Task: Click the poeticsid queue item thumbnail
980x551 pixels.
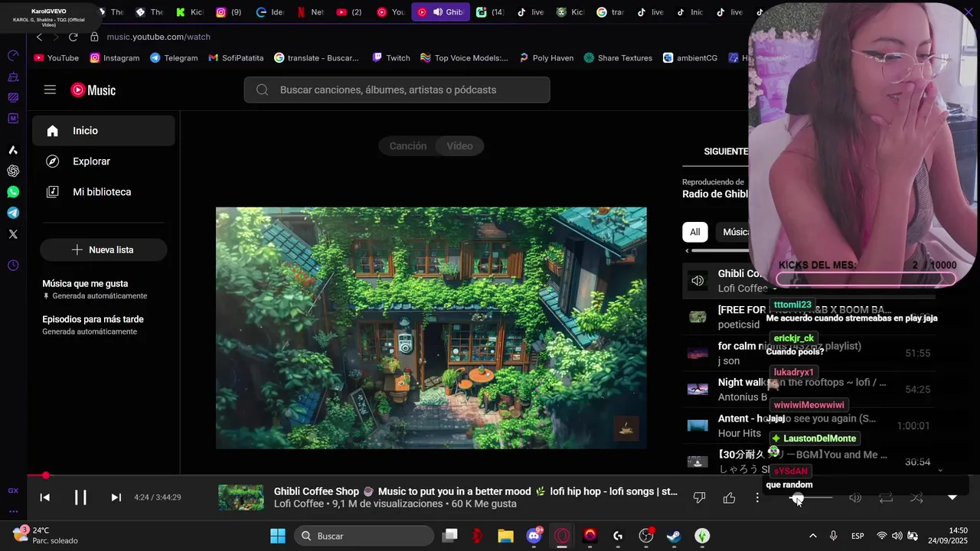Action: tap(697, 317)
